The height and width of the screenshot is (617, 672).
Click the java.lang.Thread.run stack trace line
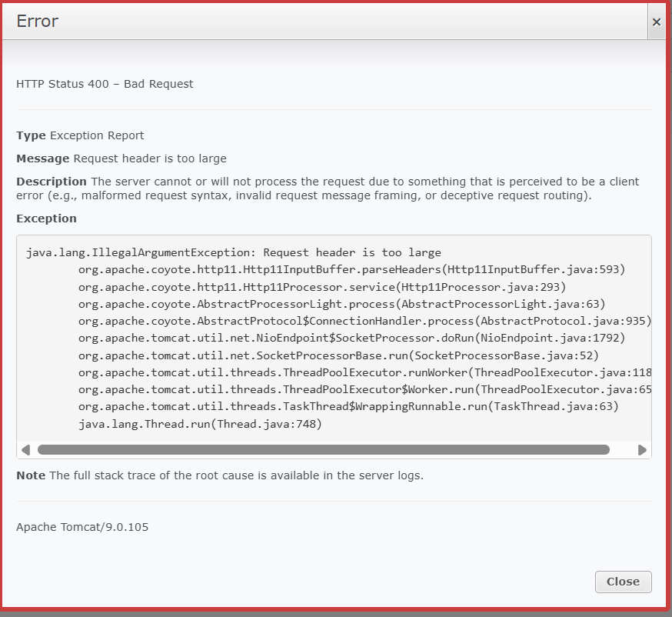pos(200,424)
